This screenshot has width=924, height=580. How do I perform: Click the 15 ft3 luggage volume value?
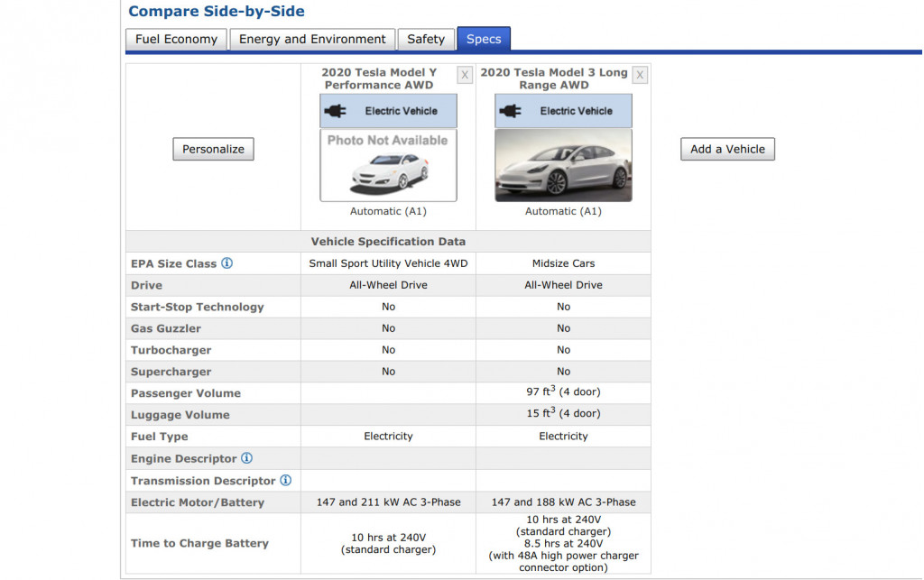point(563,413)
